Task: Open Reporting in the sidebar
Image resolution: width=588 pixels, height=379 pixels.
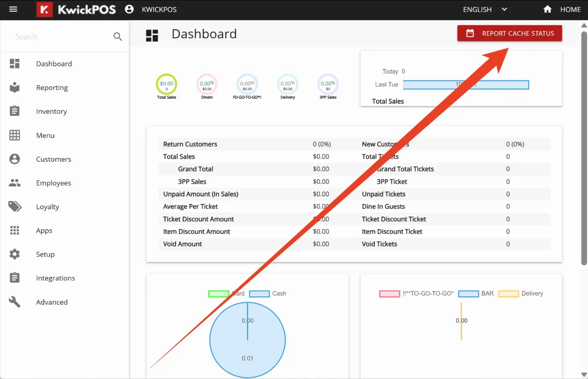Action: tap(52, 87)
